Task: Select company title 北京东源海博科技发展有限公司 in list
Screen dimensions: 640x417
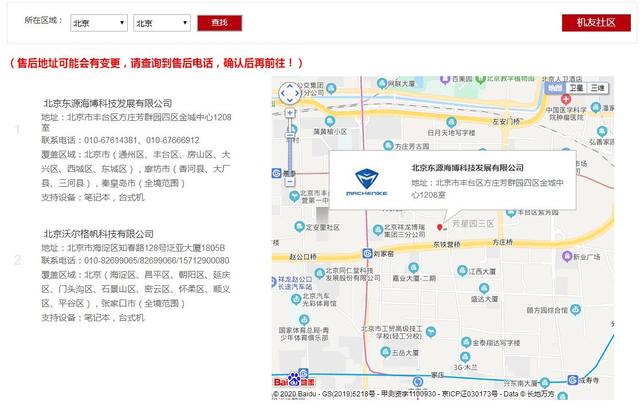Action: coord(108,103)
